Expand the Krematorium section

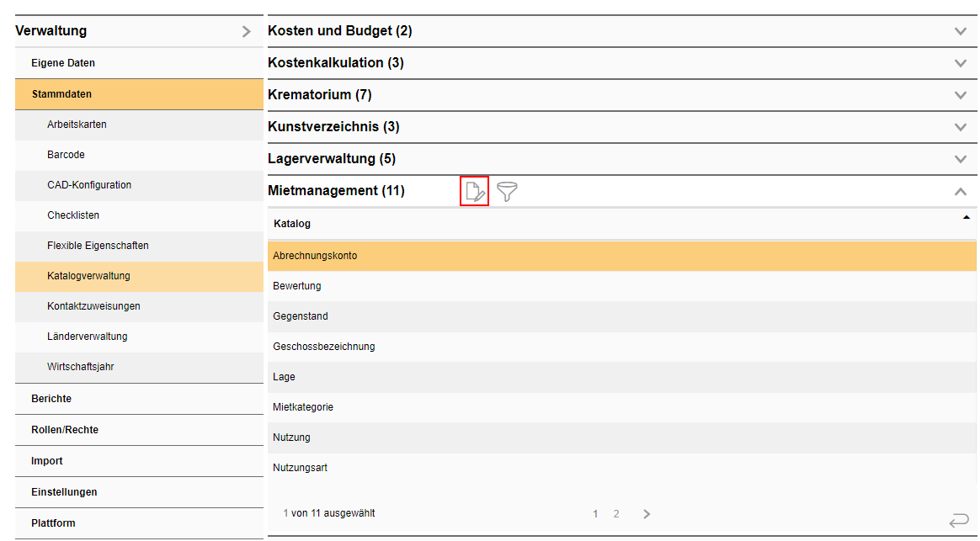pos(960,95)
